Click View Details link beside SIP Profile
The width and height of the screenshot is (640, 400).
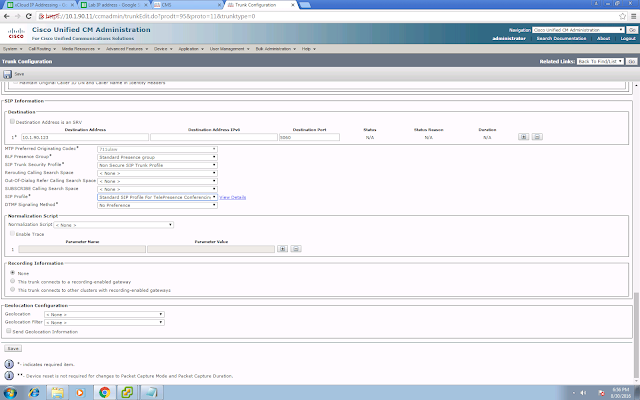pyautogui.click(x=233, y=198)
